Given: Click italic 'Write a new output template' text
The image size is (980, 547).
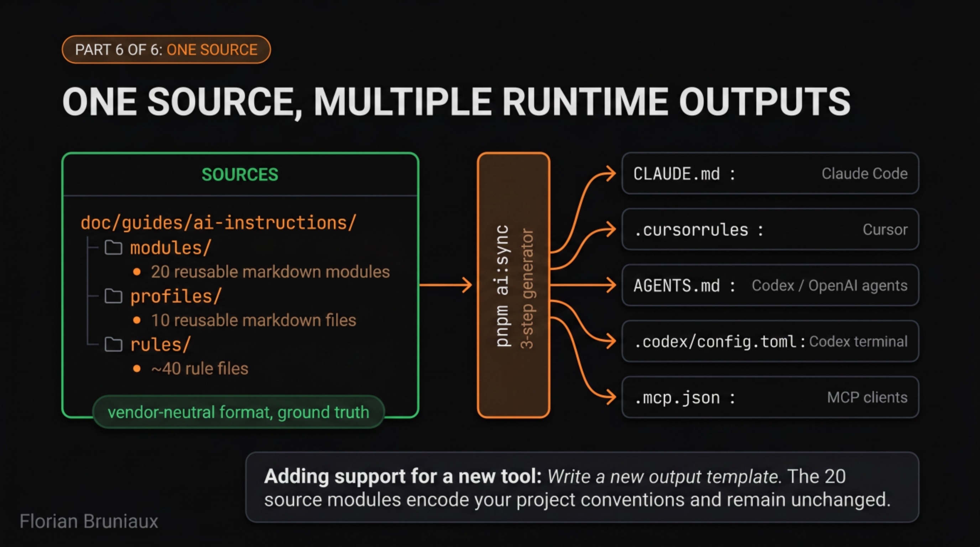Looking at the screenshot, I should click(x=663, y=476).
